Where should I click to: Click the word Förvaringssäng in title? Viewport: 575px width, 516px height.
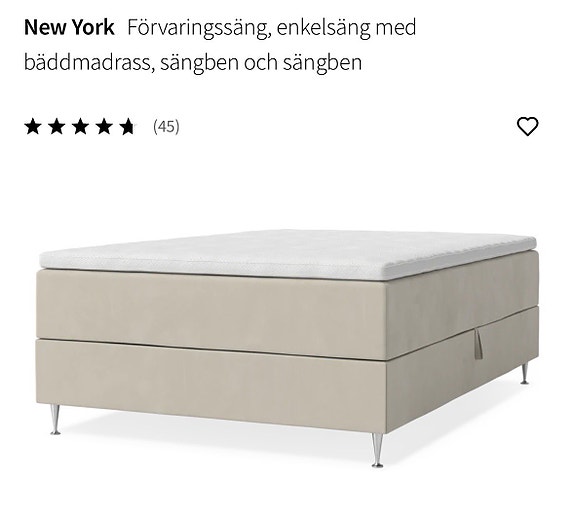pyautogui.click(x=199, y=28)
